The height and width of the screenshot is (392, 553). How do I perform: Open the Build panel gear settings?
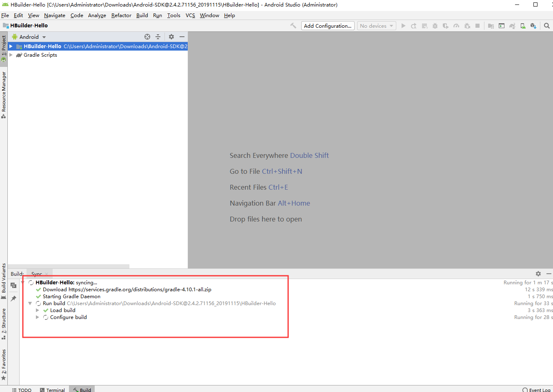point(538,274)
